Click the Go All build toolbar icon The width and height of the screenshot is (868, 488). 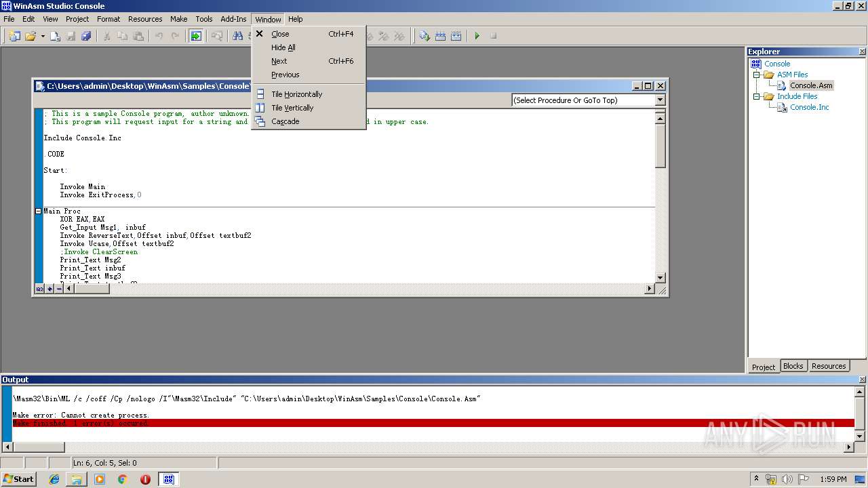[456, 36]
